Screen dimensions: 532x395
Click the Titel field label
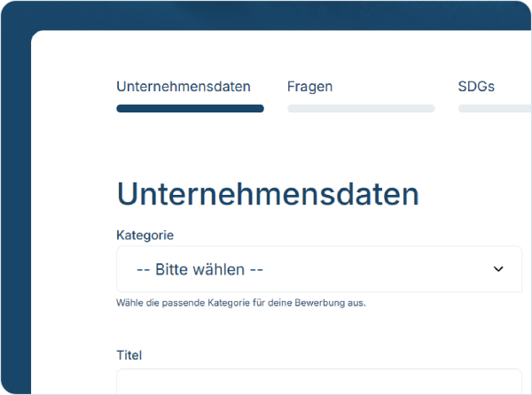click(x=129, y=355)
